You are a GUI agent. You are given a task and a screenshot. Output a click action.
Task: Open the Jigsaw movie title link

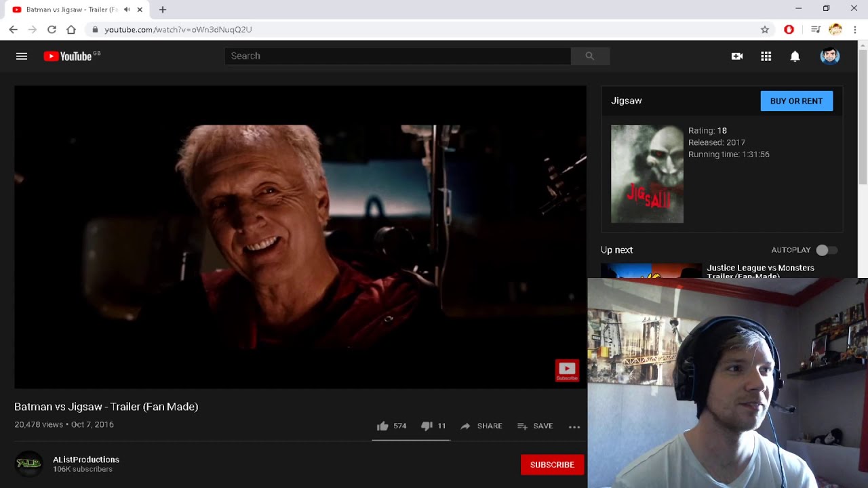pos(627,100)
